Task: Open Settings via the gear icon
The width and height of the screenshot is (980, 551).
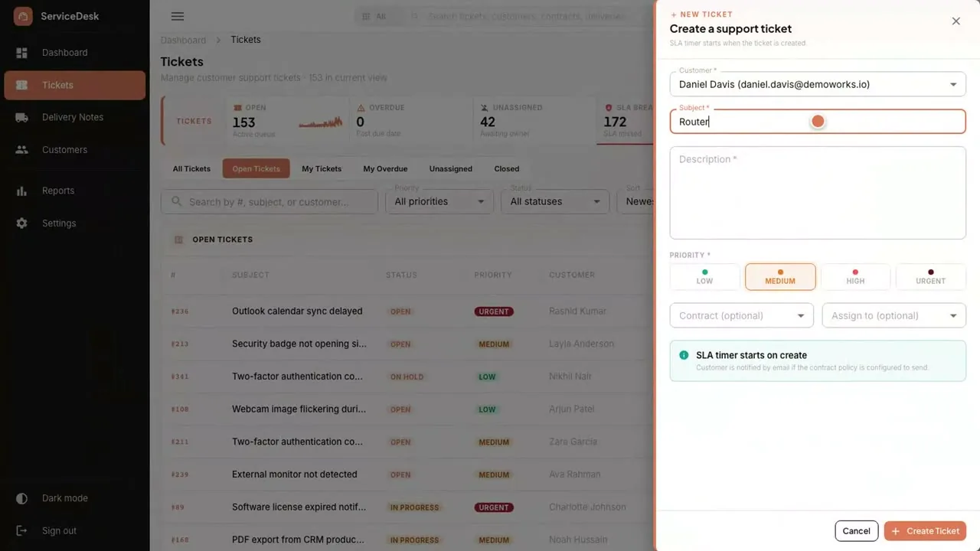Action: coord(21,223)
